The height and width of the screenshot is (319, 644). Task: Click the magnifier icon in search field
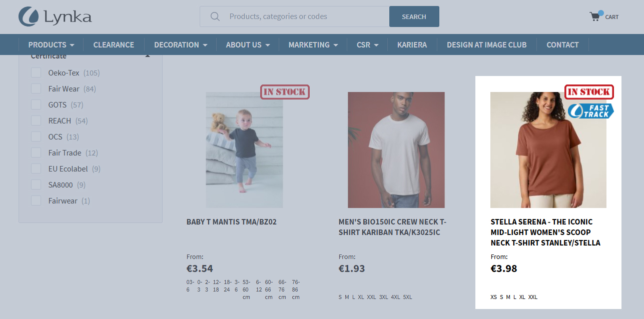[x=215, y=16]
